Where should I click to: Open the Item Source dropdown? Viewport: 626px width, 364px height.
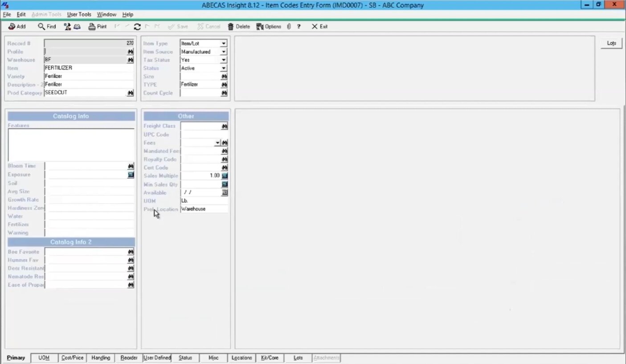[224, 52]
